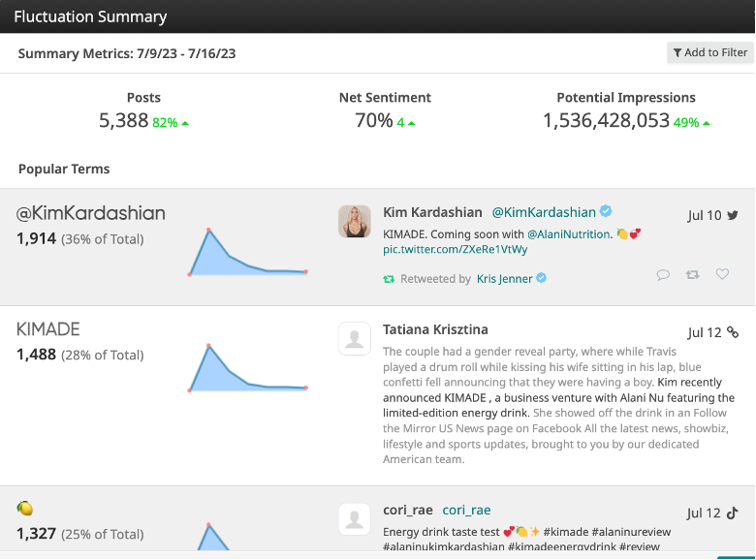The height and width of the screenshot is (560, 756).
Task: Click the Twitter bird icon beside Jul 10
Action: pos(733,215)
